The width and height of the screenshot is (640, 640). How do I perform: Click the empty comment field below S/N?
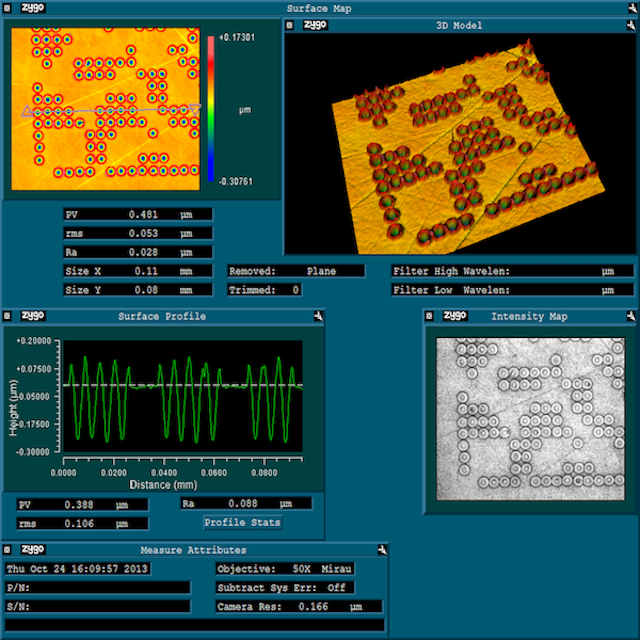(x=195, y=625)
